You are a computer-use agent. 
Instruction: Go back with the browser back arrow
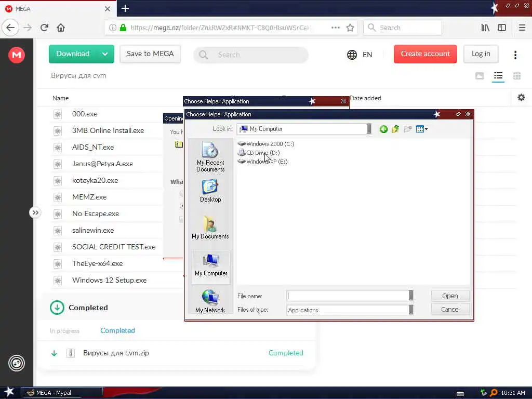(10, 28)
